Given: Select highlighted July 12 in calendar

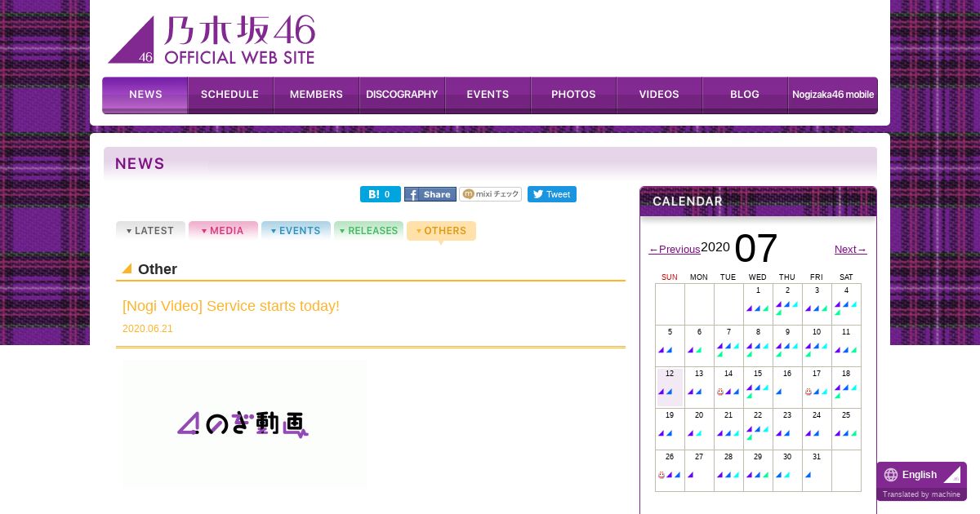Looking at the screenshot, I should (x=670, y=388).
